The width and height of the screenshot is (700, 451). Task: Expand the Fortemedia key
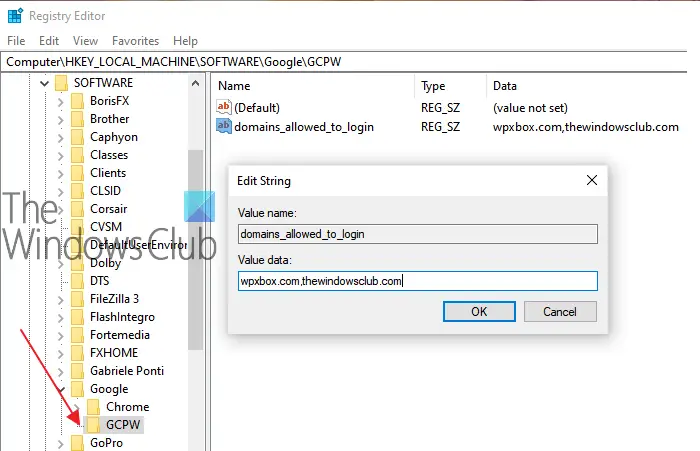(x=60, y=336)
